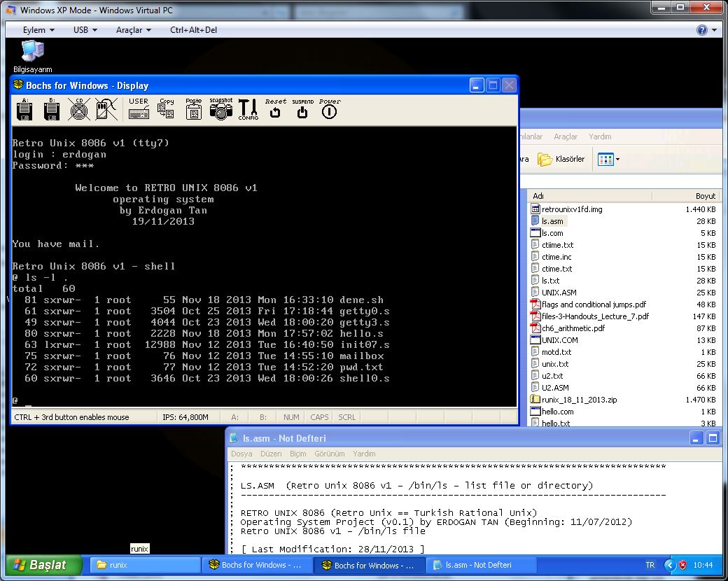Click the Paste clipboard icon in Bochs

pos(194,108)
